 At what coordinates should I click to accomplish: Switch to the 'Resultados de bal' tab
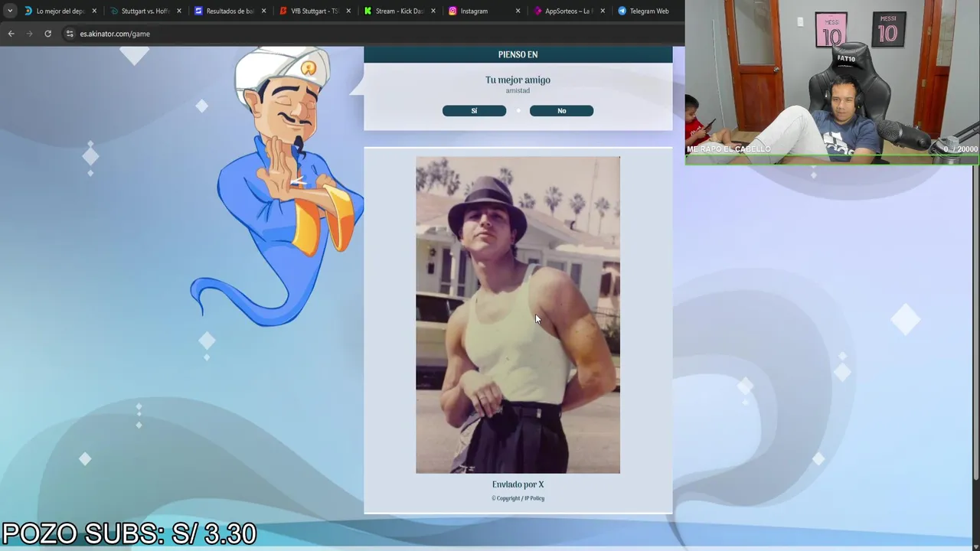point(231,11)
